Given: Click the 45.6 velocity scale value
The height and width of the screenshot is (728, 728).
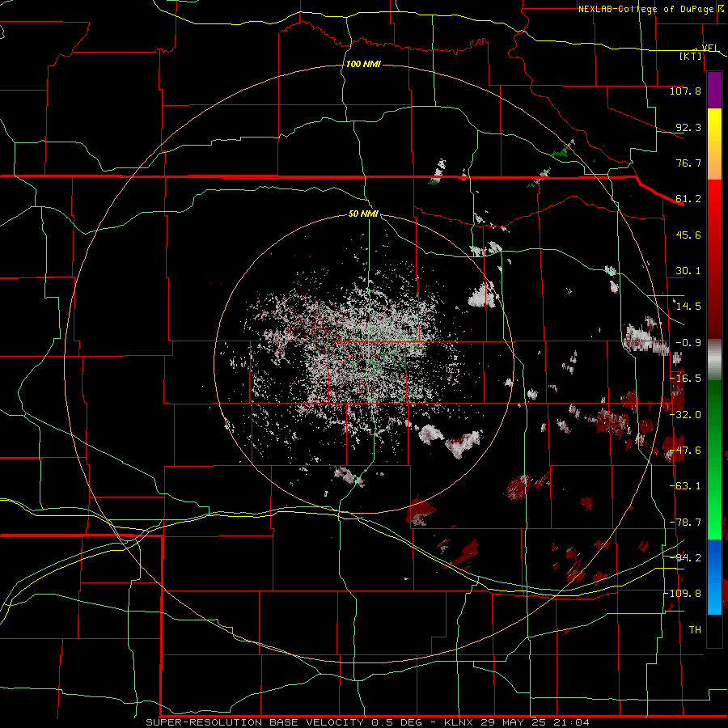Looking at the screenshot, I should (688, 235).
